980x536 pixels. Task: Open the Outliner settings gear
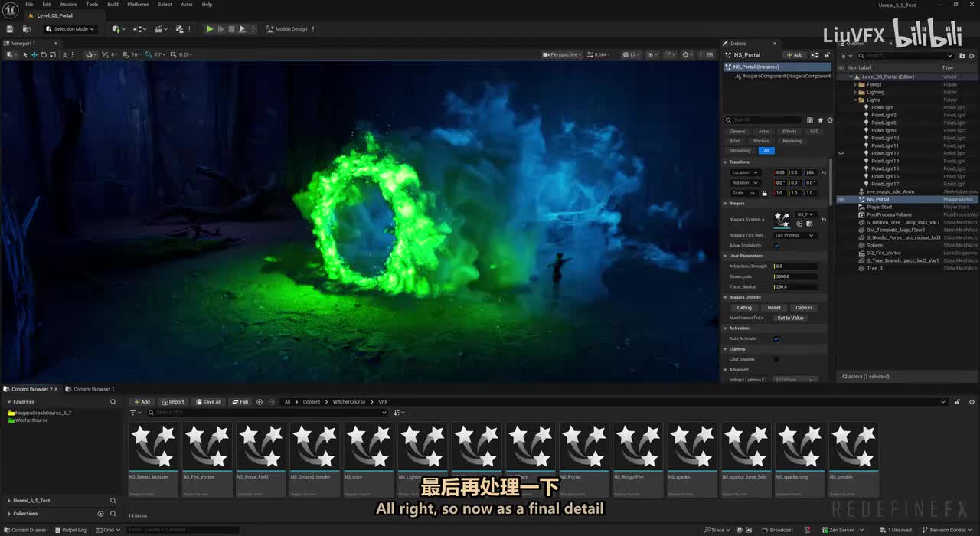tap(972, 55)
